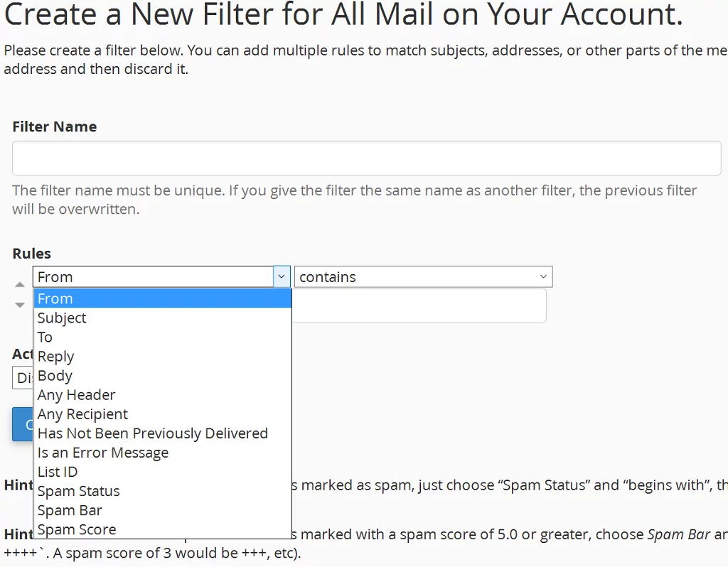Screen dimensions: 728x567
Task: Select Has Not Been Previously Delivered
Action: tap(153, 433)
